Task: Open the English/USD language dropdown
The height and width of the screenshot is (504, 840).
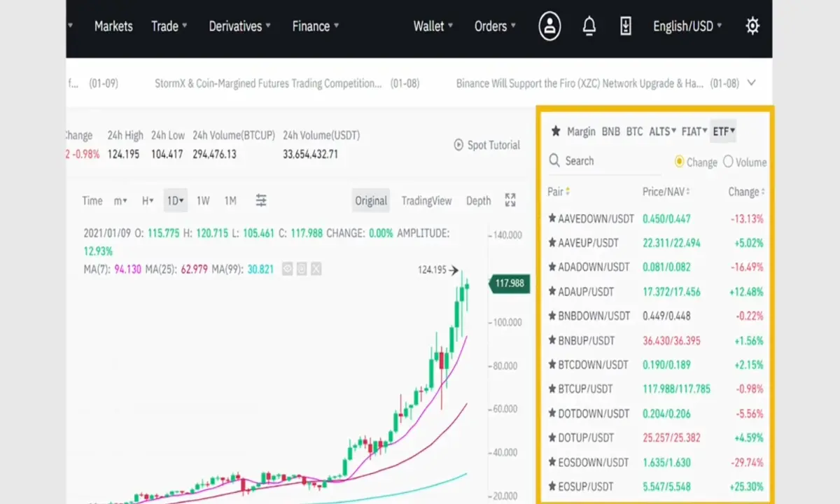Action: [x=687, y=27]
